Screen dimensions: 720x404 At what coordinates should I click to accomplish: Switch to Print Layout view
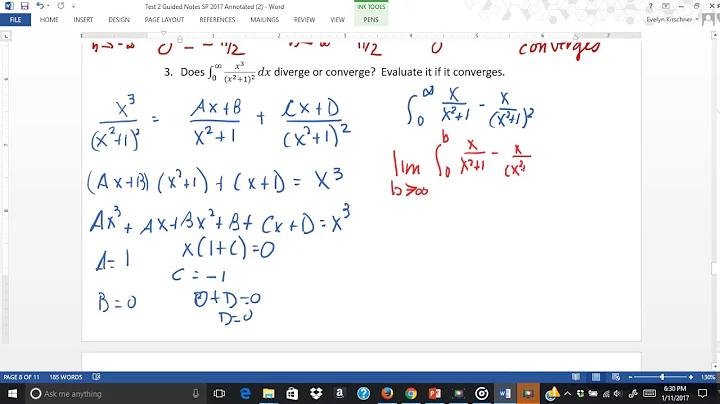tap(596, 377)
